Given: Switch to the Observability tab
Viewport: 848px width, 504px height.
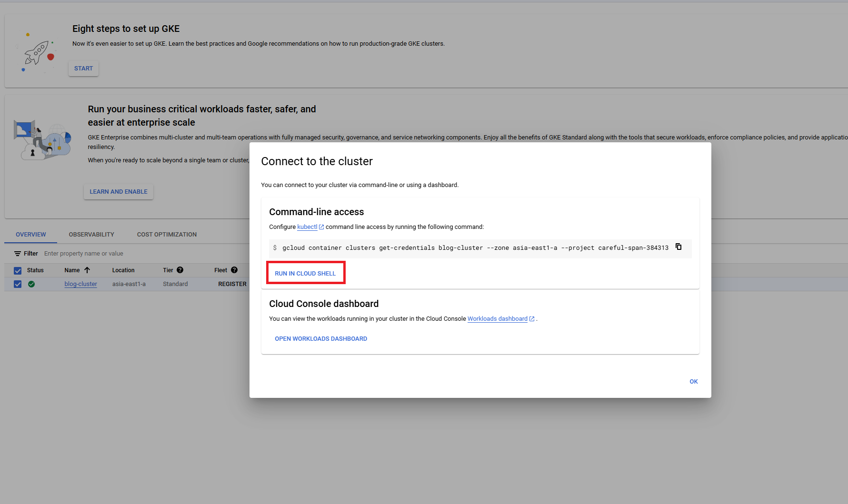Looking at the screenshot, I should click(91, 234).
